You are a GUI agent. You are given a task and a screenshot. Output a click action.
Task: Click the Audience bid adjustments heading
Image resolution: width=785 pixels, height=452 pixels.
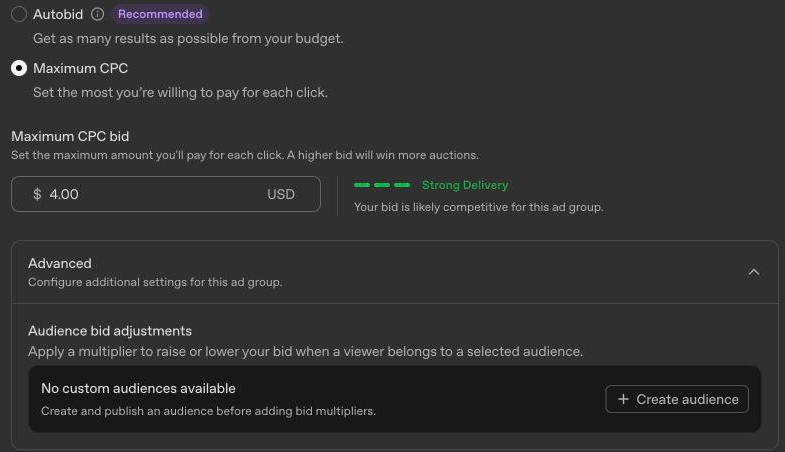click(110, 331)
